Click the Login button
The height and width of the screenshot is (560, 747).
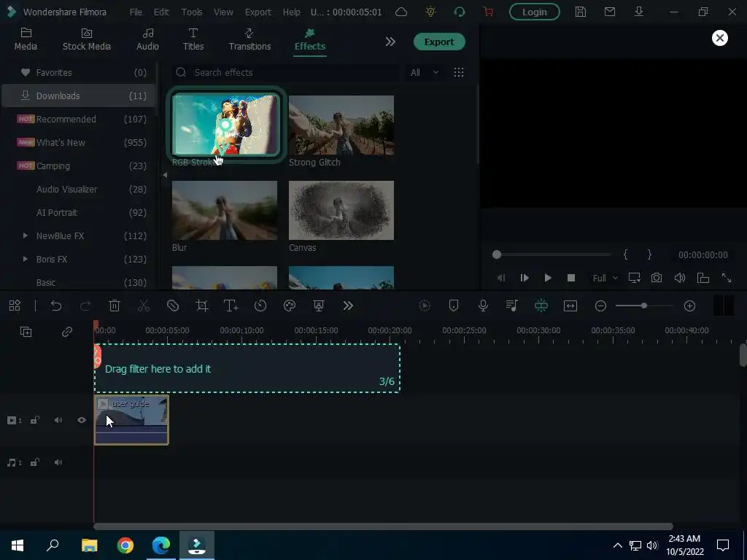pos(535,12)
